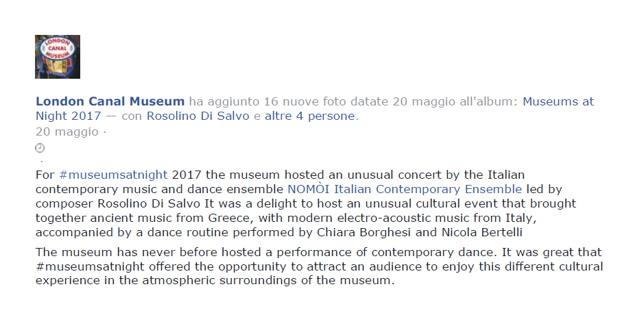
Task: Open NOMÒI Italian Contemporary Ensemble page link
Action: coord(405,190)
